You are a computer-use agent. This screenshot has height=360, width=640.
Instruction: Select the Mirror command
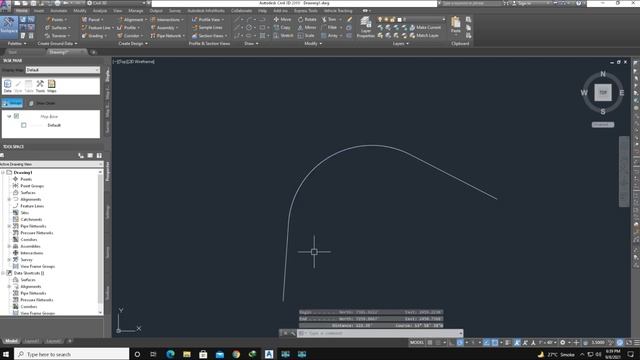click(307, 27)
